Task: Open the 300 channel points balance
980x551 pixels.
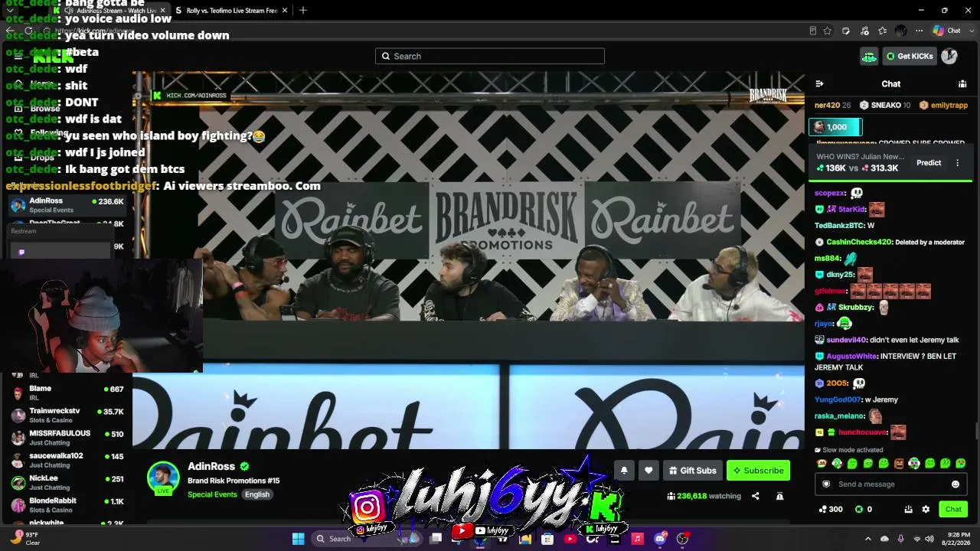Action: coord(831,510)
